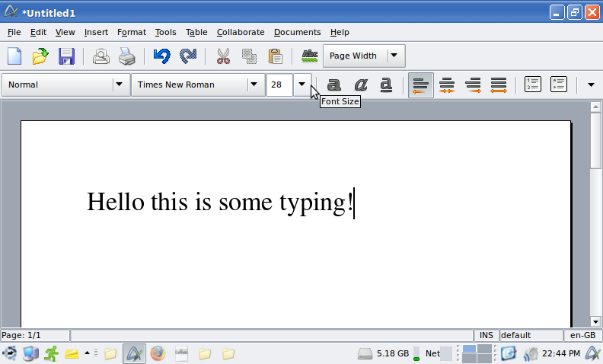
Task: Center align the paragraph text
Action: pos(447,85)
